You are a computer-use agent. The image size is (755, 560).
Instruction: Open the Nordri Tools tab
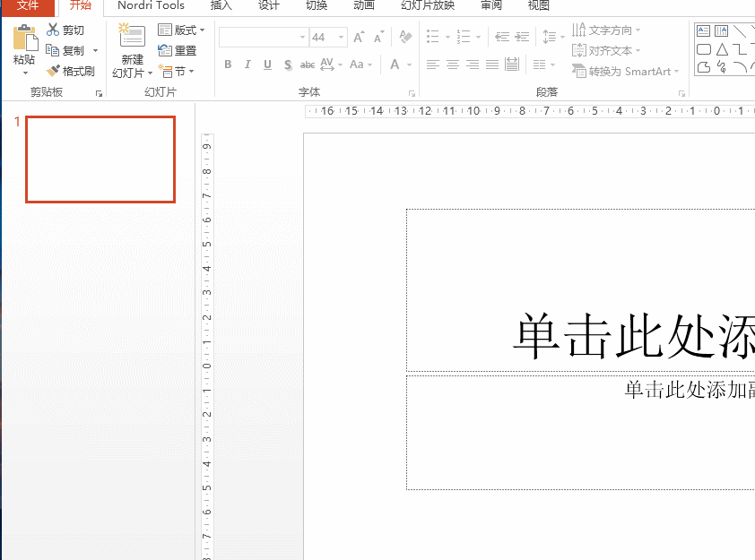[x=150, y=7]
